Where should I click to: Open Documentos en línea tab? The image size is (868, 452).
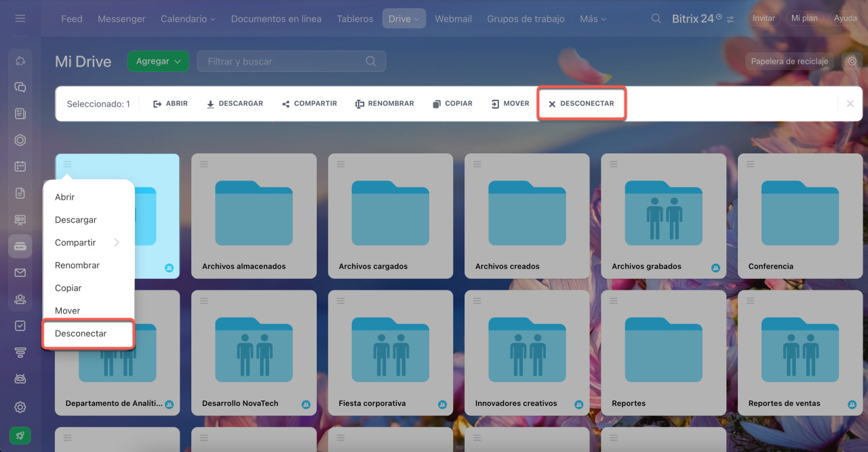pyautogui.click(x=276, y=18)
